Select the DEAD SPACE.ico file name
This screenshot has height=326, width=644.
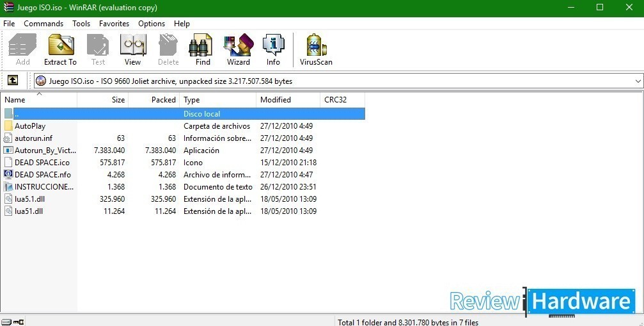coord(42,163)
